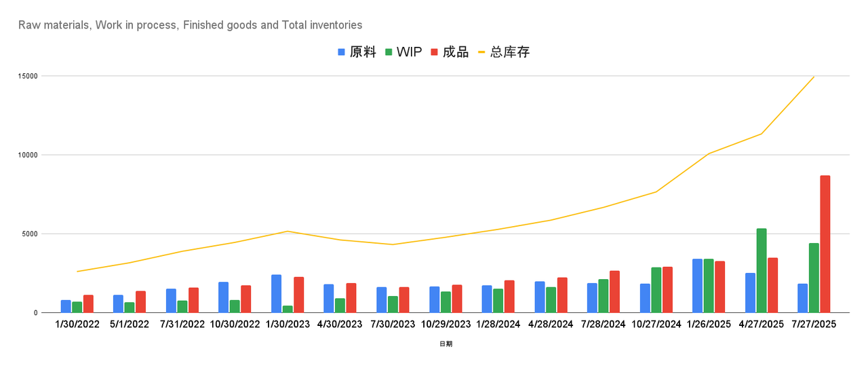Click the 0 y-axis label
868x366 pixels.
[37, 313]
